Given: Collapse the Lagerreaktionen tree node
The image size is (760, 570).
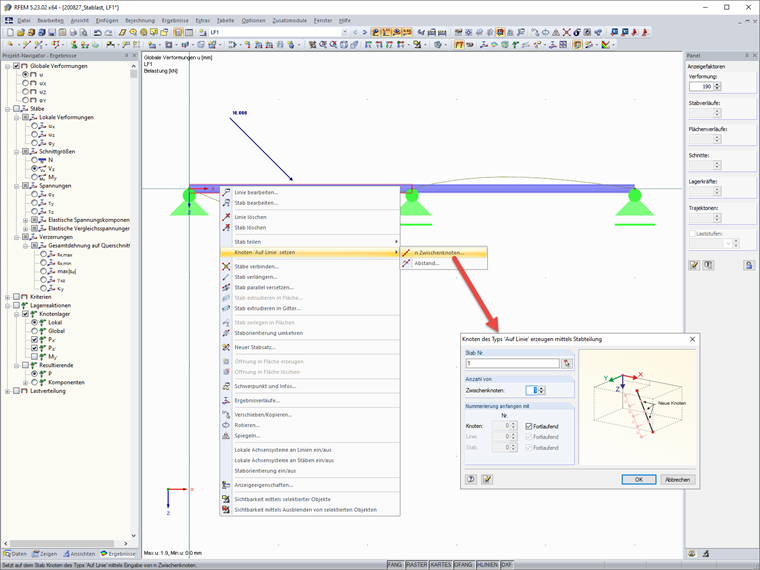Looking at the screenshot, I should pyautogui.click(x=7, y=305).
